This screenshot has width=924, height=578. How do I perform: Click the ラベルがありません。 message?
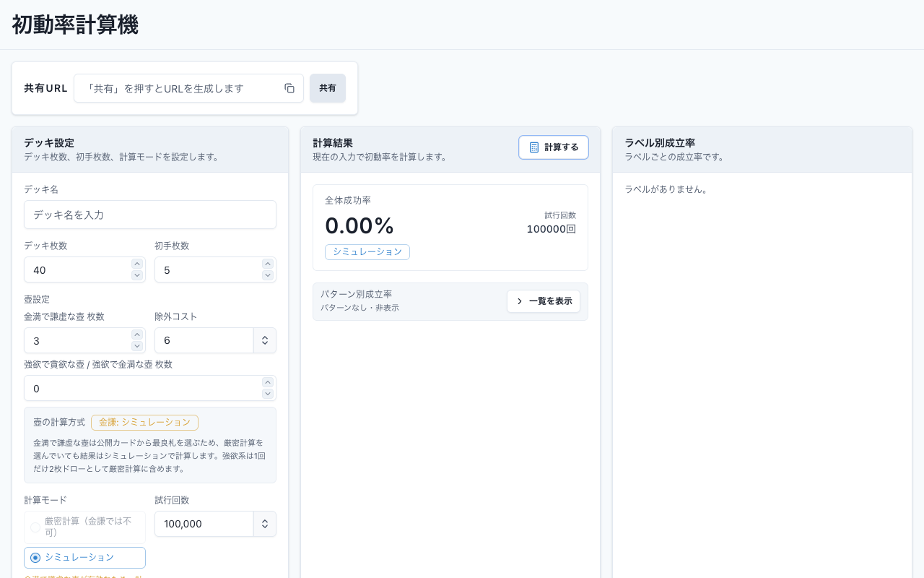tap(667, 189)
